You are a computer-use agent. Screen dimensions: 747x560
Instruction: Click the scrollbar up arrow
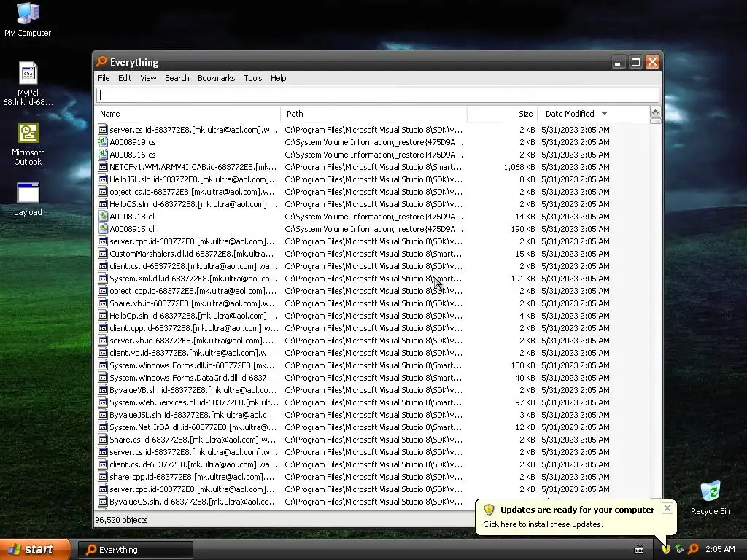click(x=655, y=113)
